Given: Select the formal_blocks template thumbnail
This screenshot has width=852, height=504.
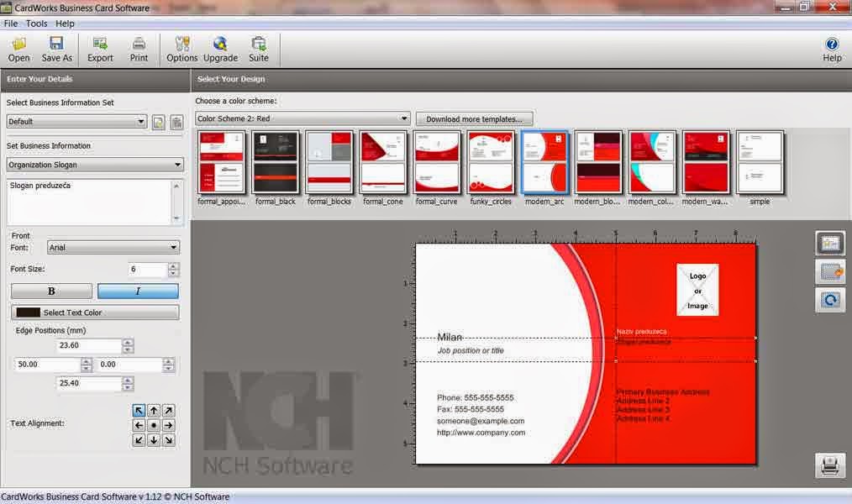Looking at the screenshot, I should (329, 162).
